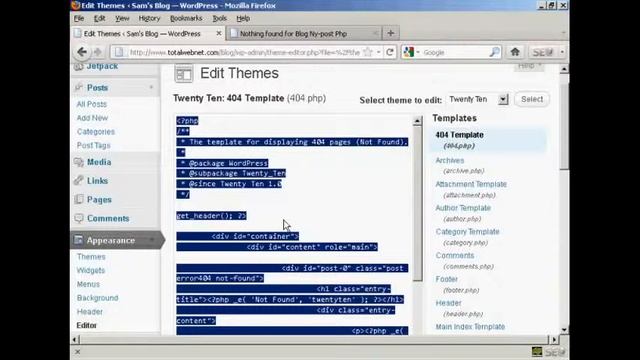Switch to Nothing found for Blog tab

click(303, 33)
